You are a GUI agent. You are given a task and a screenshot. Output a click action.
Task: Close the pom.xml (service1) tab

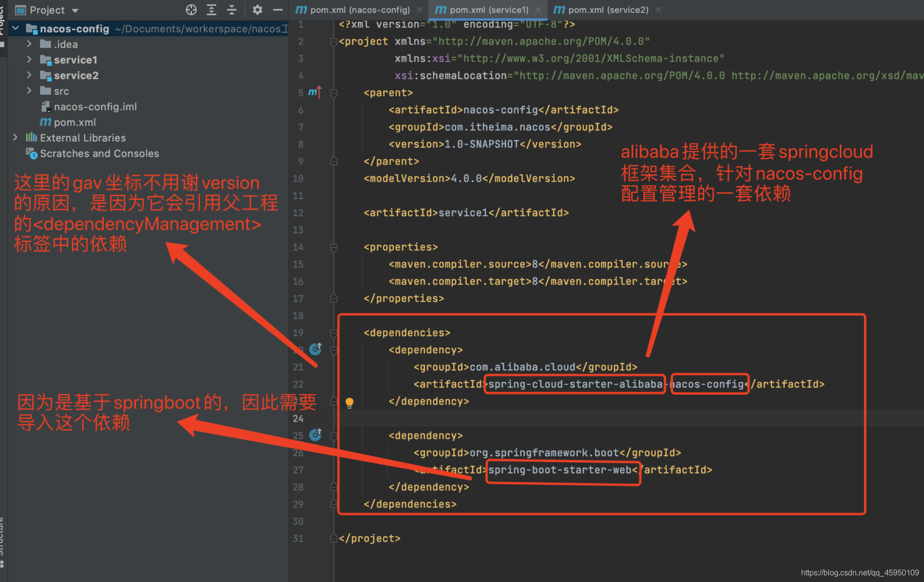click(x=538, y=10)
